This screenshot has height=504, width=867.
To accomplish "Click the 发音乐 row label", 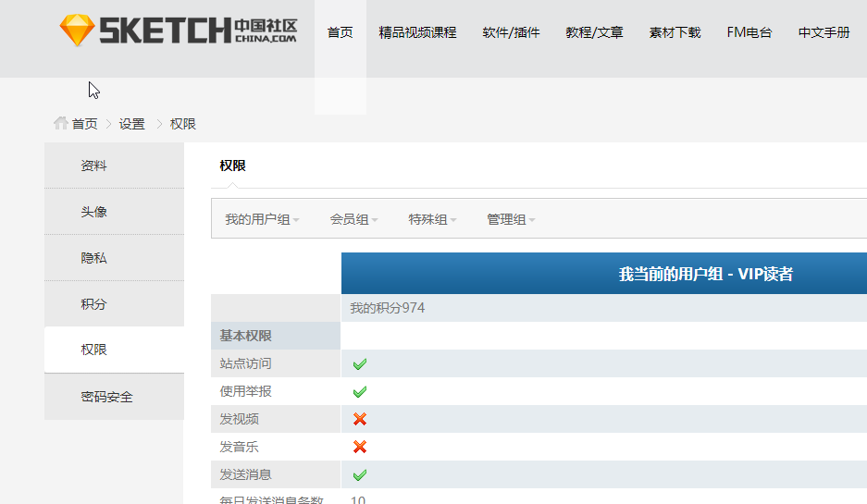I will (239, 447).
